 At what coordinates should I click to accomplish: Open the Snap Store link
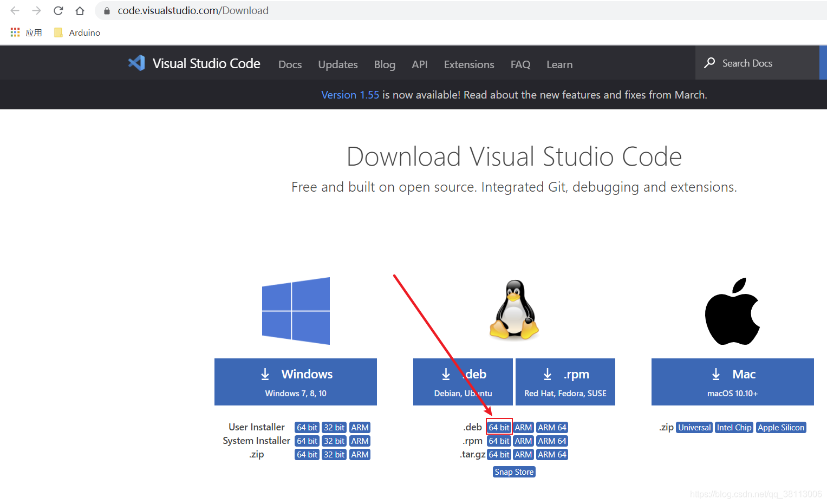[513, 472]
